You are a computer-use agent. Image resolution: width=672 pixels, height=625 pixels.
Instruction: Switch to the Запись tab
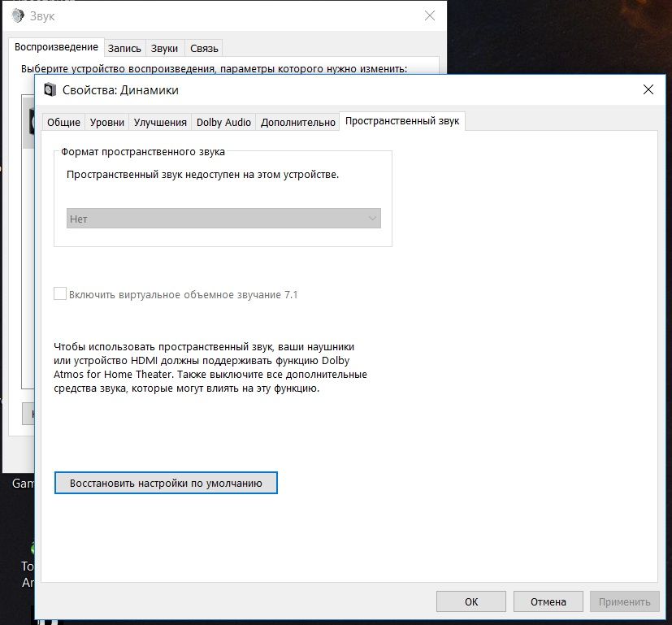pyautogui.click(x=124, y=48)
